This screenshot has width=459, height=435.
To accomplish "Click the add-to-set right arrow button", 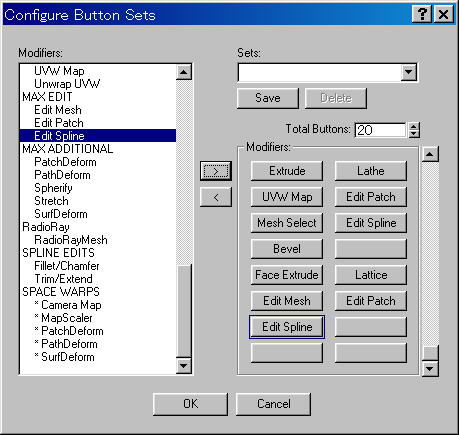I will click(216, 171).
